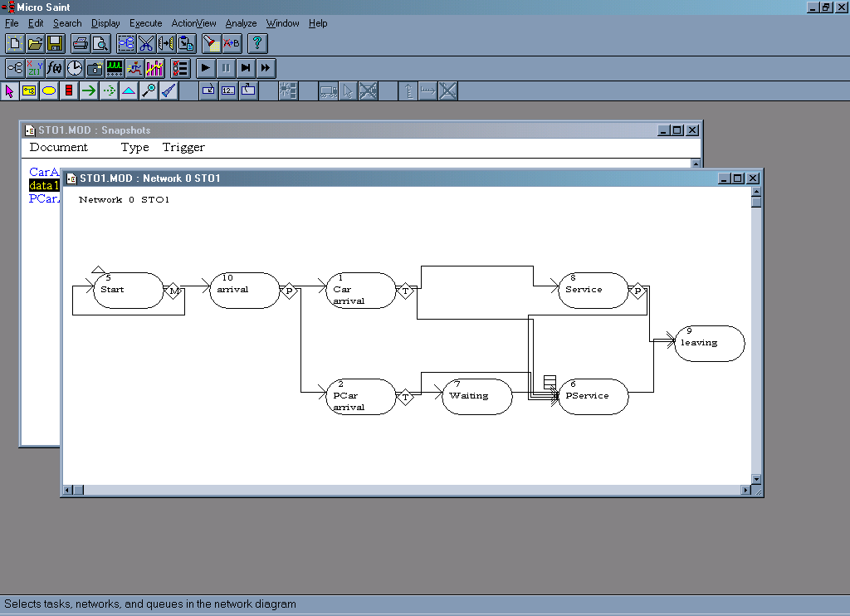This screenshot has width=850, height=616.
Task: Click the step-forward execution button
Action: point(246,68)
